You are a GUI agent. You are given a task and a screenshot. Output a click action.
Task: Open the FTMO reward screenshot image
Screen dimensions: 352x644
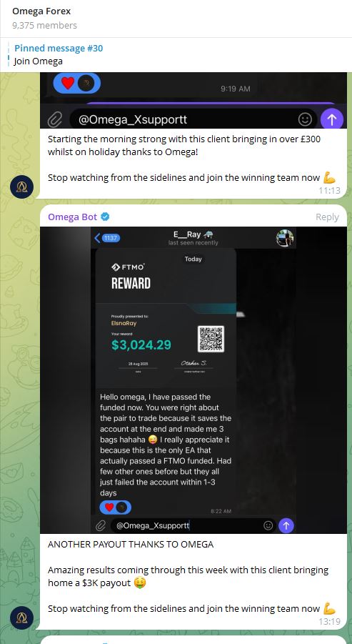coord(193,380)
